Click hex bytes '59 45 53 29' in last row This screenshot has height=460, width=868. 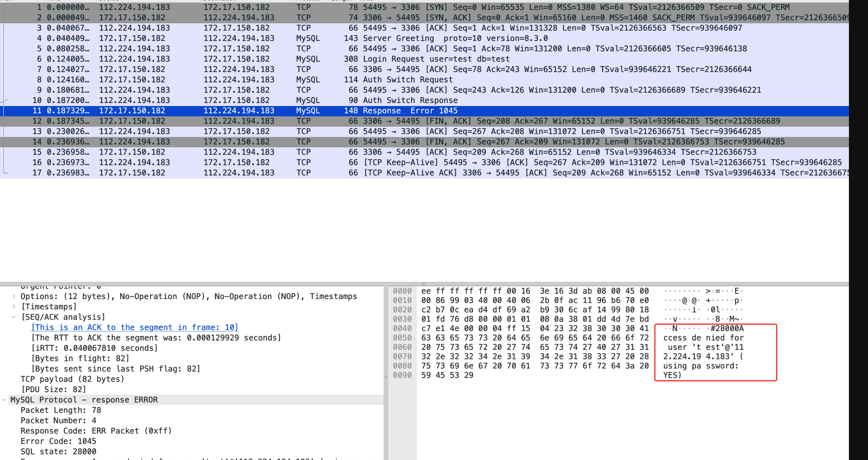(x=447, y=375)
